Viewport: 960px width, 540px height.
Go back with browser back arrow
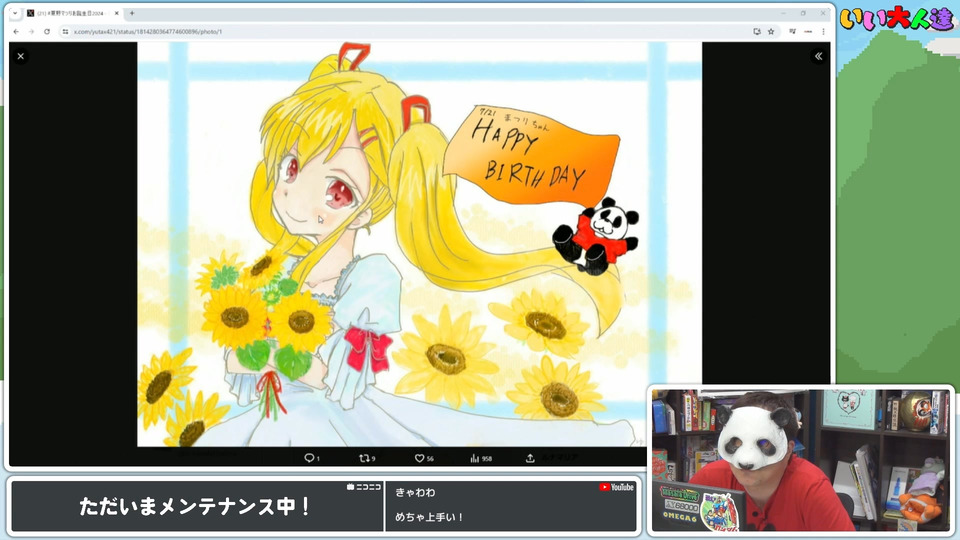tap(16, 31)
